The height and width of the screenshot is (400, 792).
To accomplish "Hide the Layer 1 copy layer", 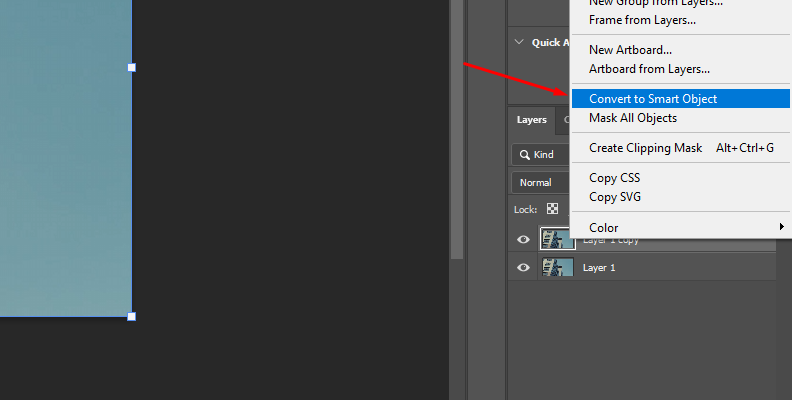I will (523, 240).
